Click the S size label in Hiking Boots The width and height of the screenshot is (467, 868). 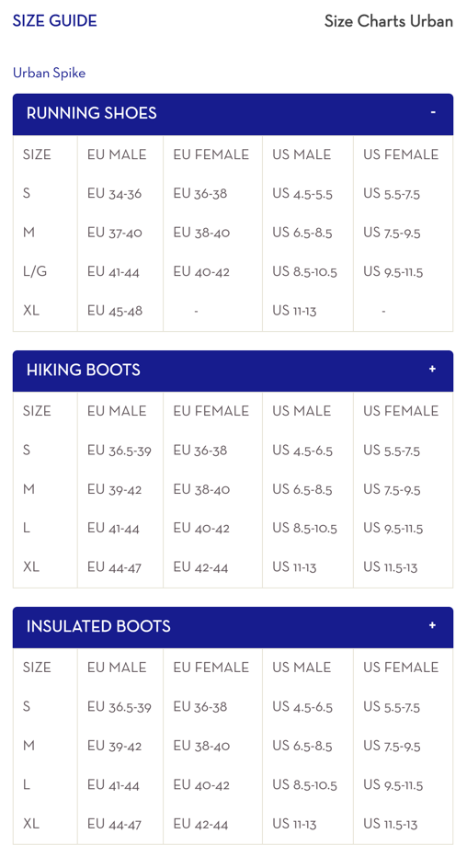click(27, 450)
